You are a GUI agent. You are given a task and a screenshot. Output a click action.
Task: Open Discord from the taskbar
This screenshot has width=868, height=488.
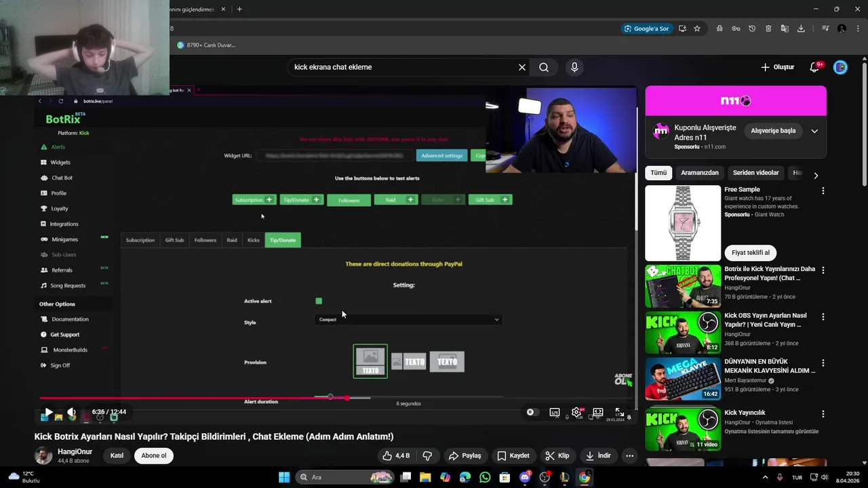pos(525,477)
